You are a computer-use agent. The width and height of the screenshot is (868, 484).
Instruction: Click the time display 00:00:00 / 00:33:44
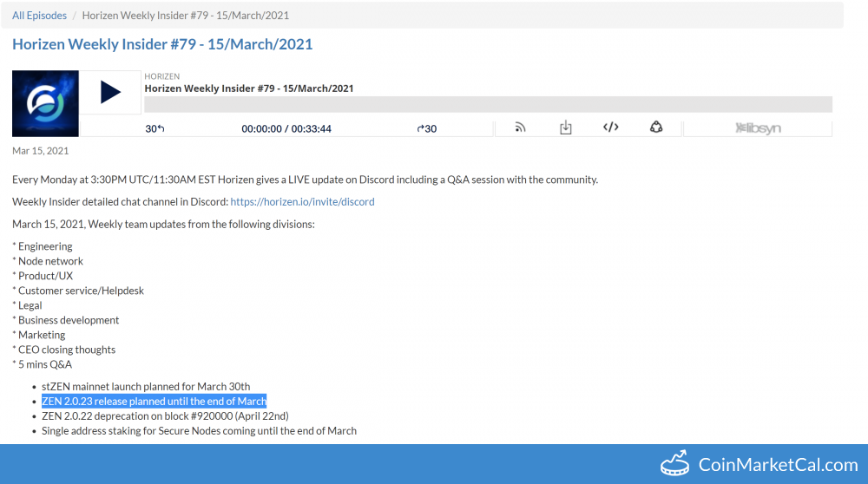coord(286,128)
